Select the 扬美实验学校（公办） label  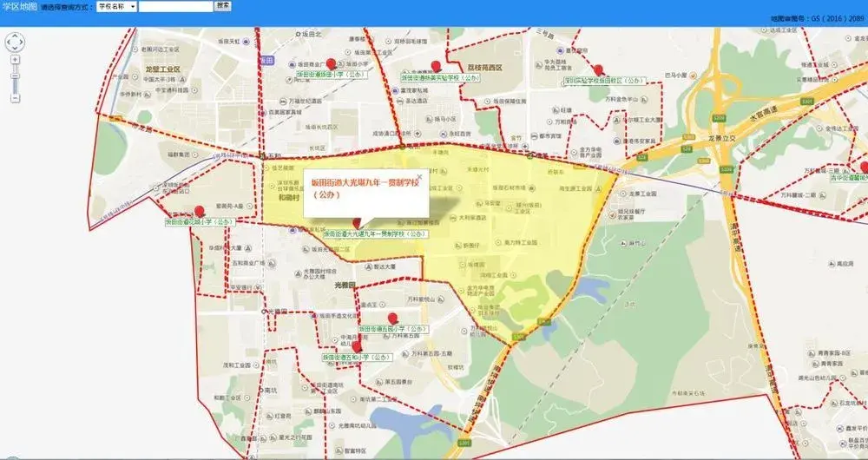click(441, 78)
